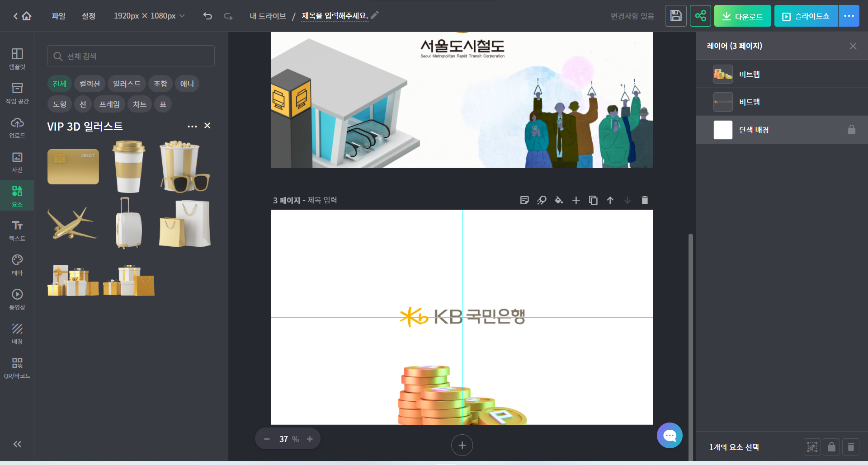Insert the gold airplane illustration

coord(73,223)
